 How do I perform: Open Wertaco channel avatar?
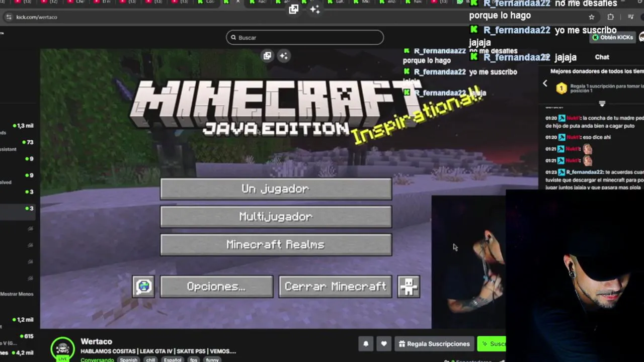(x=63, y=349)
